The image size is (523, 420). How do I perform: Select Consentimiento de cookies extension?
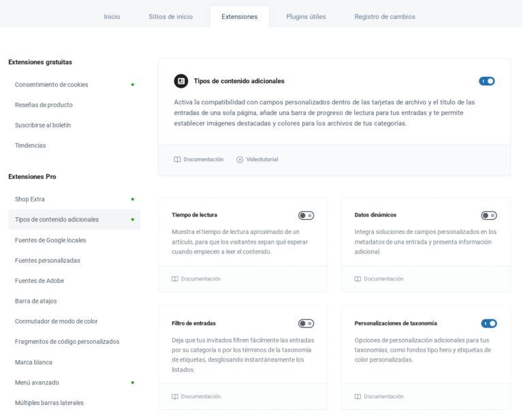[74, 84]
